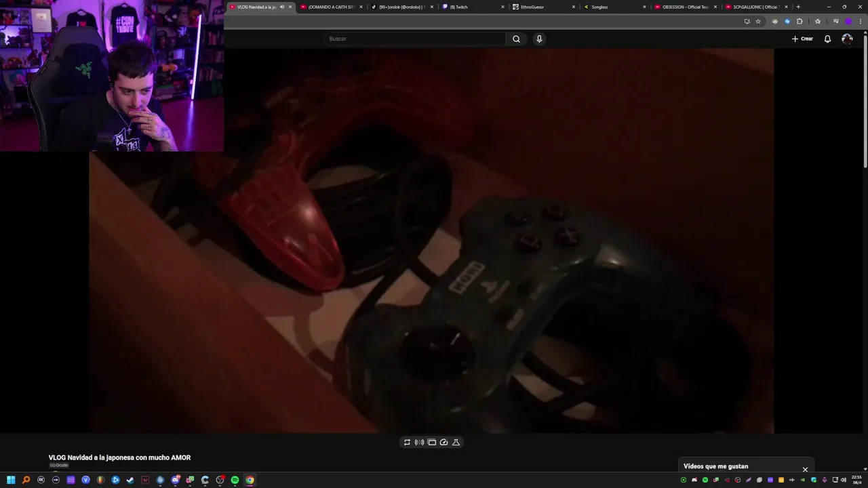
Task: Click the flask experiments icon below video
Action: [x=456, y=442]
